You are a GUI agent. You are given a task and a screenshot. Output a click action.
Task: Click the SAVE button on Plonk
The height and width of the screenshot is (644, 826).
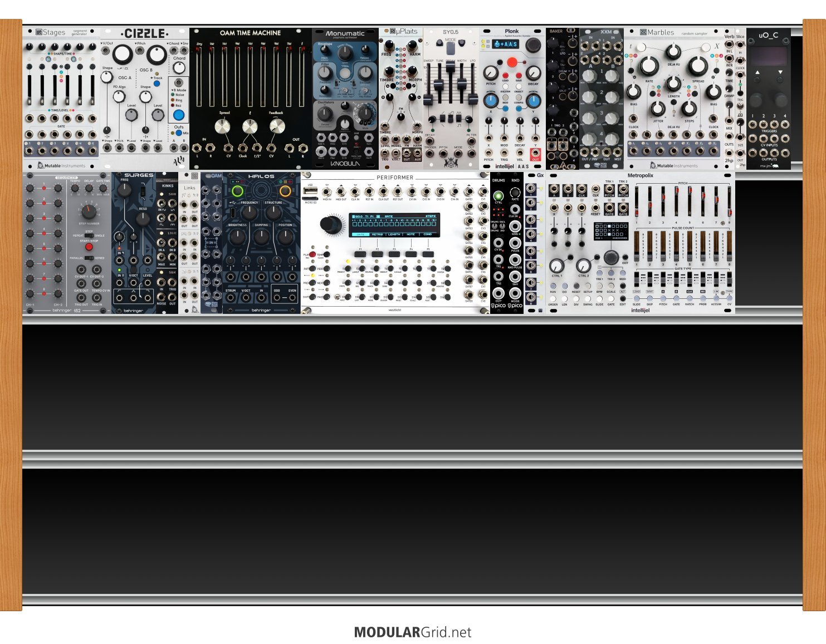[x=519, y=76]
